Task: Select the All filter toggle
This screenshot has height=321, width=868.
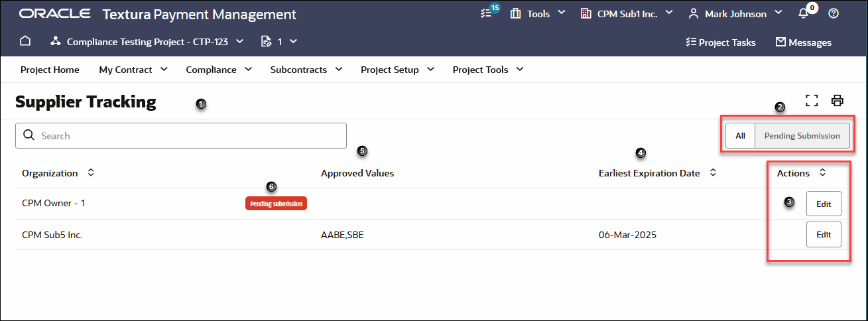Action: 741,135
